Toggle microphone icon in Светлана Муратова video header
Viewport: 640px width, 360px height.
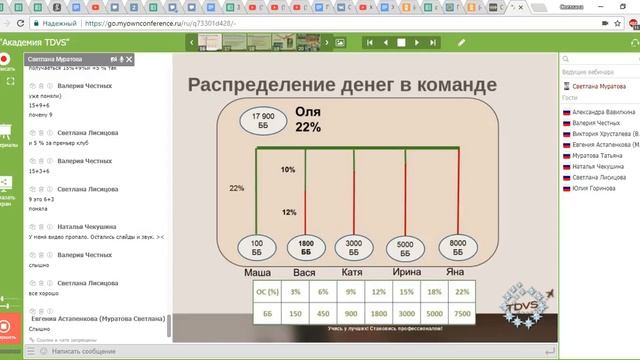pos(121,59)
